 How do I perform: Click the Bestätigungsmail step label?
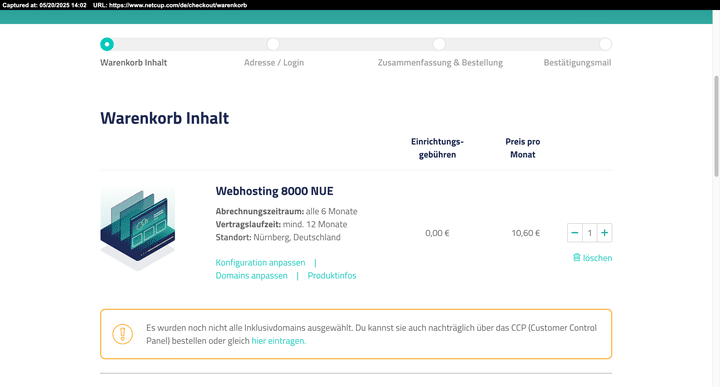(x=578, y=62)
